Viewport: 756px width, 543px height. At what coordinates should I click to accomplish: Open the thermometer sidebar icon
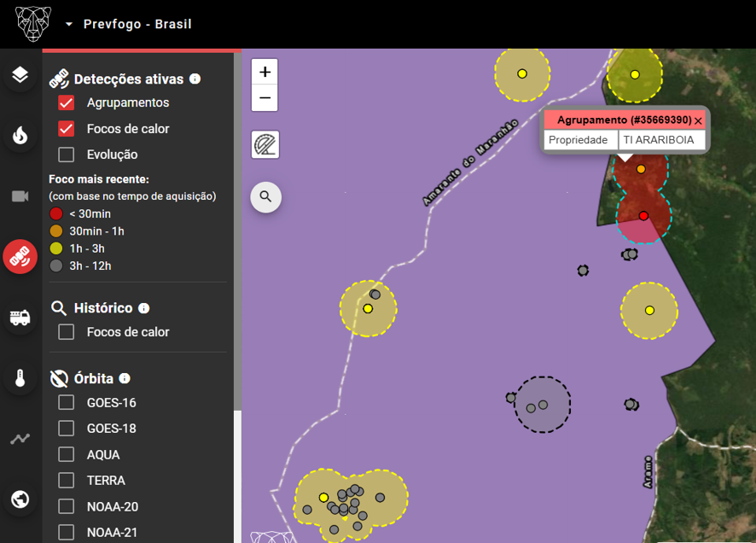[20, 378]
